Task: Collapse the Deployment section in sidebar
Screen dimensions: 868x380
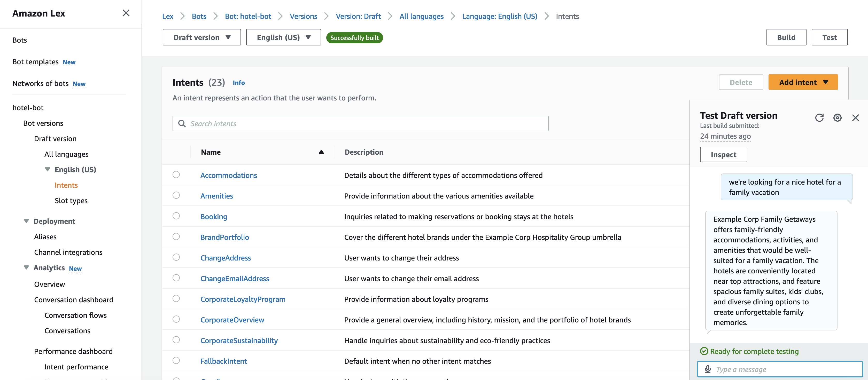Action: (26, 221)
